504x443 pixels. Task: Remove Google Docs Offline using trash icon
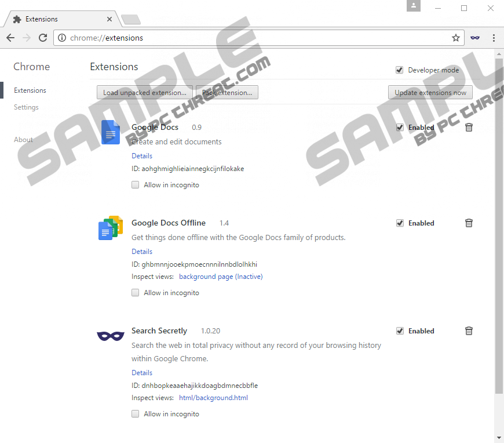pos(469,223)
